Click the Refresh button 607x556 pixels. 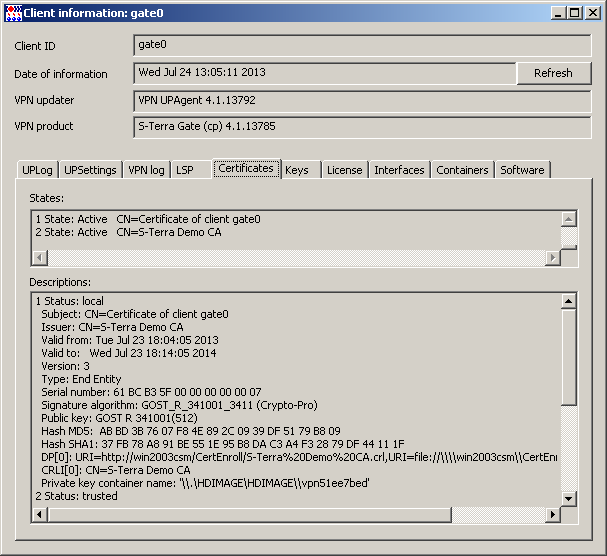tap(554, 73)
